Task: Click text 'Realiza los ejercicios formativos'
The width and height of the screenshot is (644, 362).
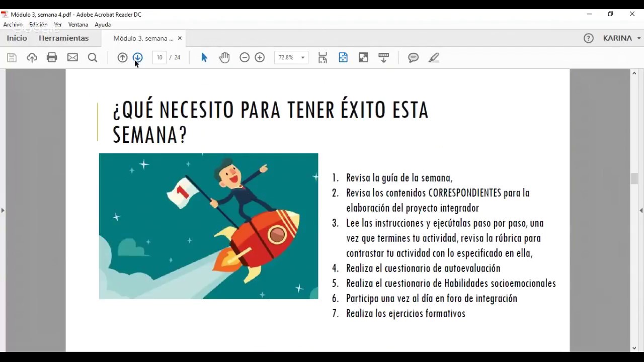Action: pos(406,313)
